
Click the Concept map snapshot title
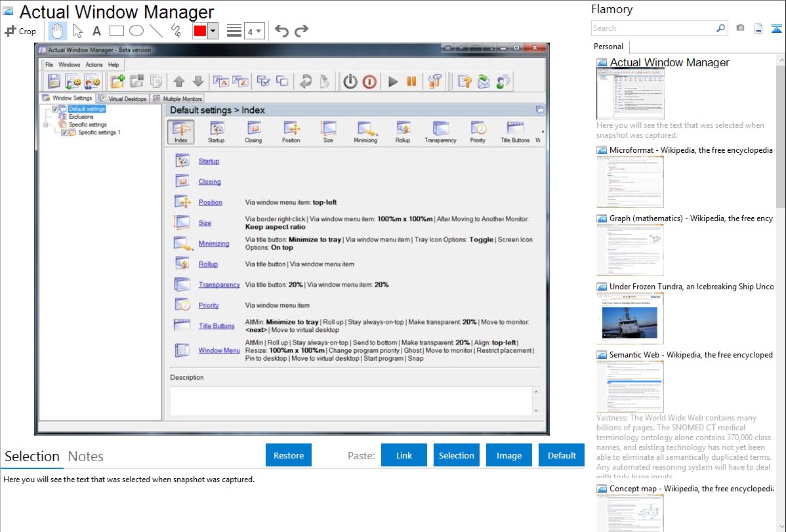691,488
